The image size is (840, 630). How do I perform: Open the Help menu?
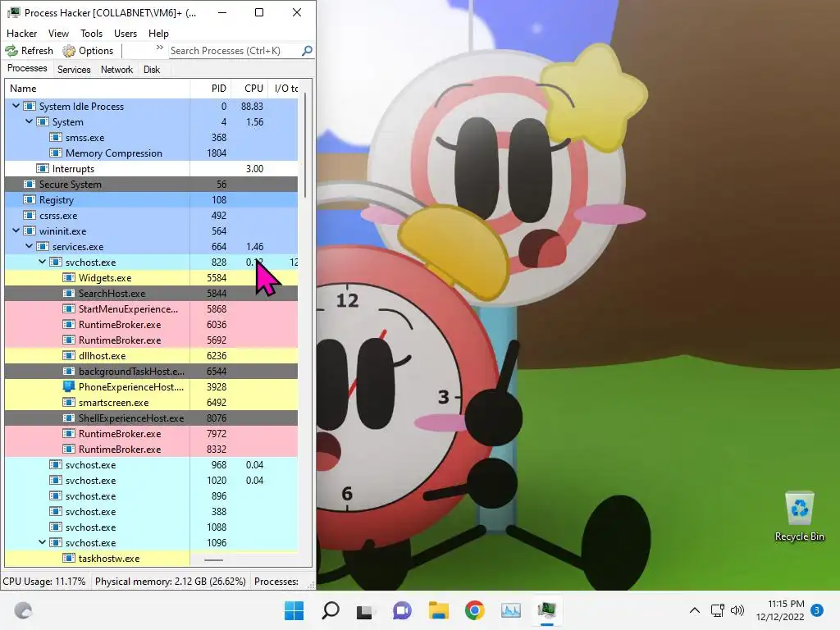tap(158, 33)
